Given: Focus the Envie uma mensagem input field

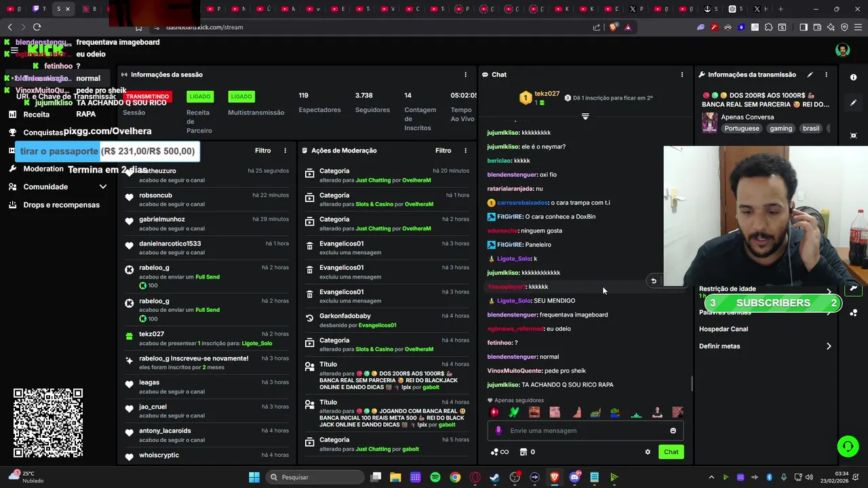Looking at the screenshot, I should click(585, 430).
